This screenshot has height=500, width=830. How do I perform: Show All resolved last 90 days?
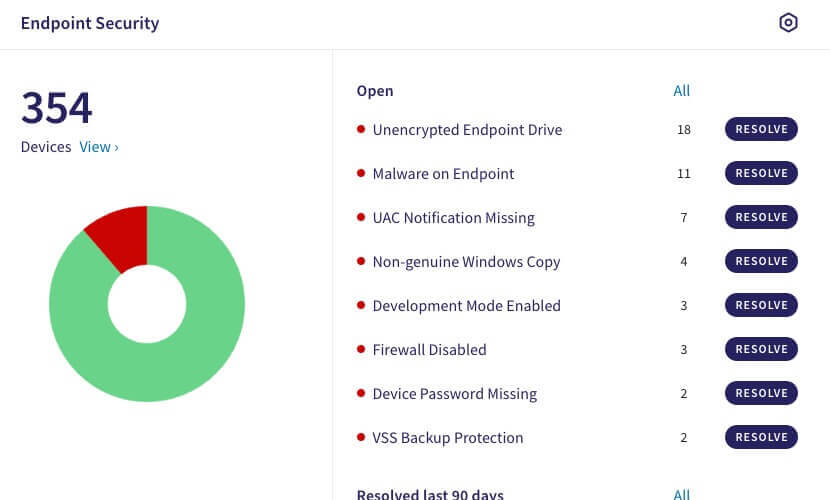(681, 495)
